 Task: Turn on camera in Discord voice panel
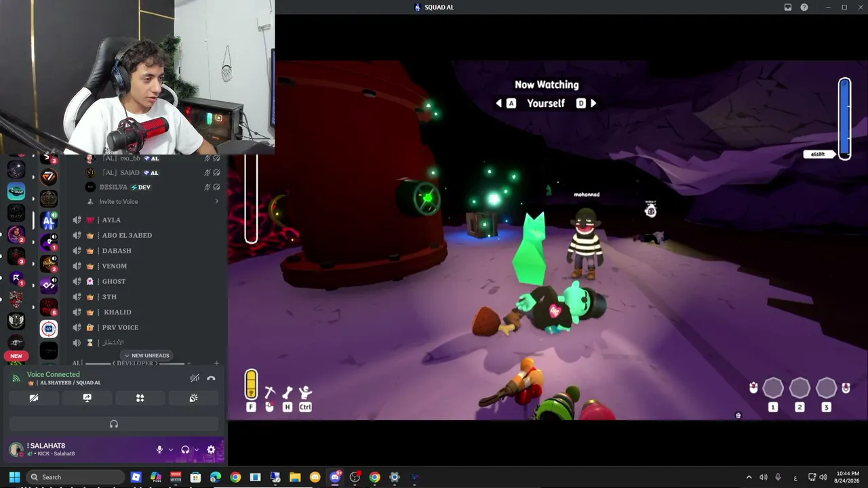point(34,398)
